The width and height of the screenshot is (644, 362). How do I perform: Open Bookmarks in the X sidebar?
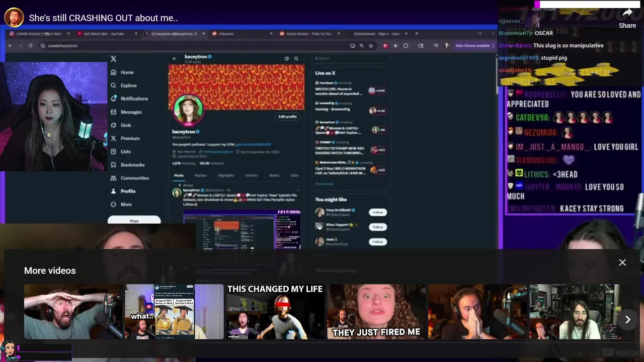click(x=127, y=165)
